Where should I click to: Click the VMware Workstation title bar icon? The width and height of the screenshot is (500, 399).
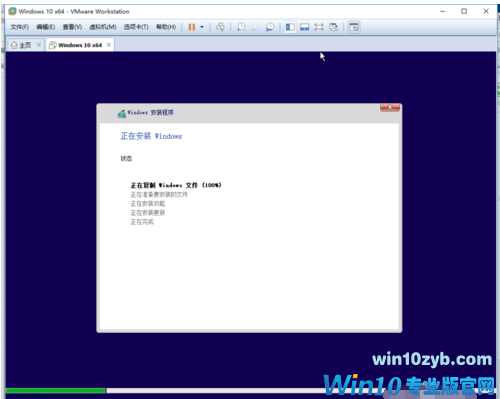click(x=12, y=11)
